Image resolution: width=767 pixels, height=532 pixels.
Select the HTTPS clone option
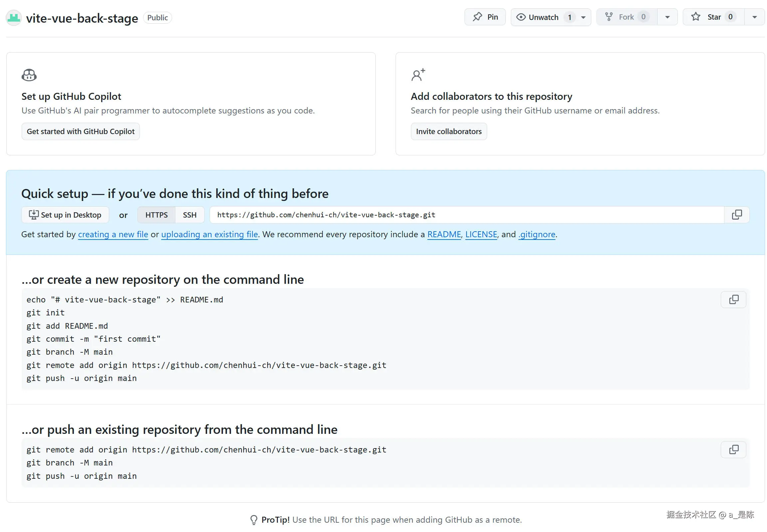click(156, 215)
